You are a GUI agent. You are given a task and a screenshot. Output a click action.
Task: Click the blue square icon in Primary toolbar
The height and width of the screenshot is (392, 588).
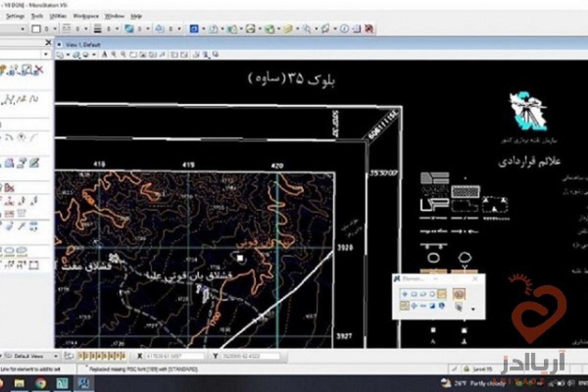point(194,29)
